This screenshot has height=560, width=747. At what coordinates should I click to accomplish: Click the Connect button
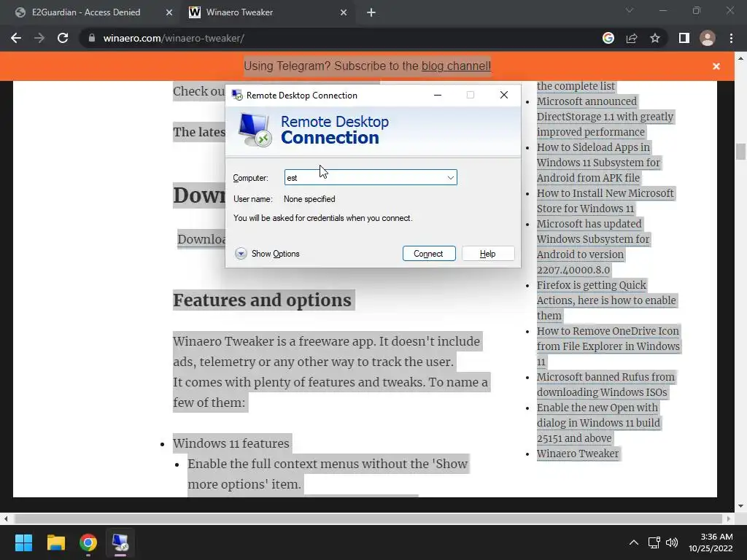429,253
